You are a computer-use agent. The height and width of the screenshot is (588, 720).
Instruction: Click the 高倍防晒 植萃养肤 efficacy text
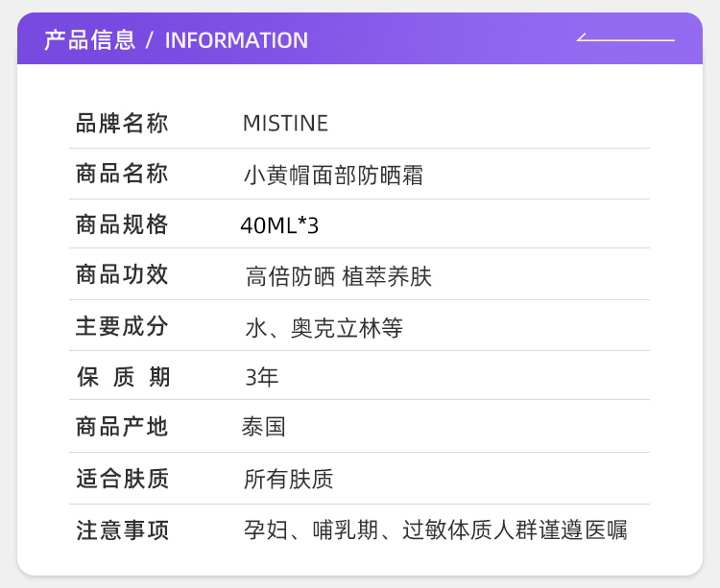pyautogui.click(x=339, y=277)
